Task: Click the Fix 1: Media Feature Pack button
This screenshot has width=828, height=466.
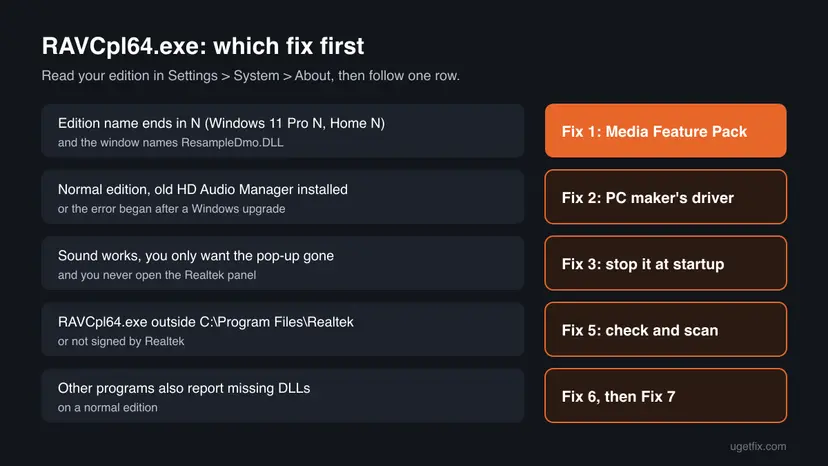Action: click(665, 131)
